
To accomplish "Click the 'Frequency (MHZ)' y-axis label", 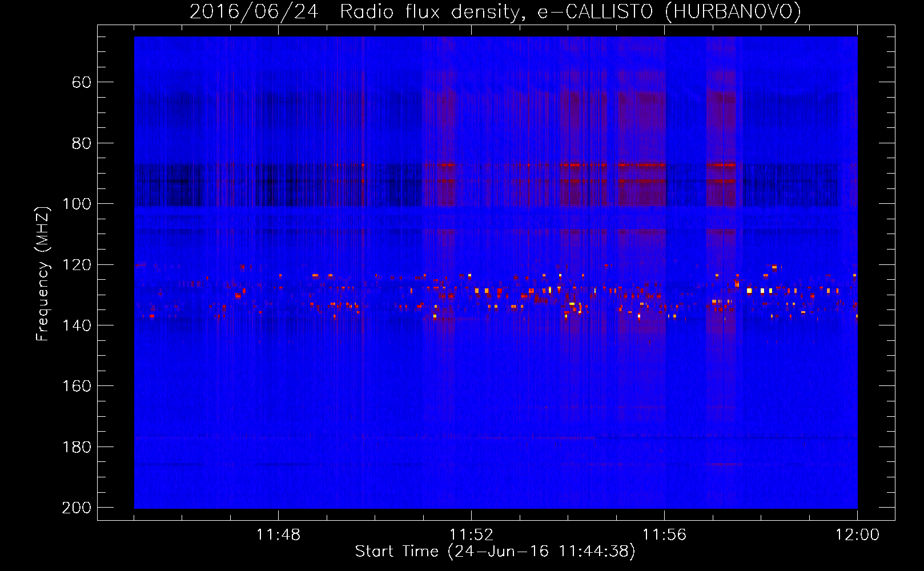I will pos(43,274).
